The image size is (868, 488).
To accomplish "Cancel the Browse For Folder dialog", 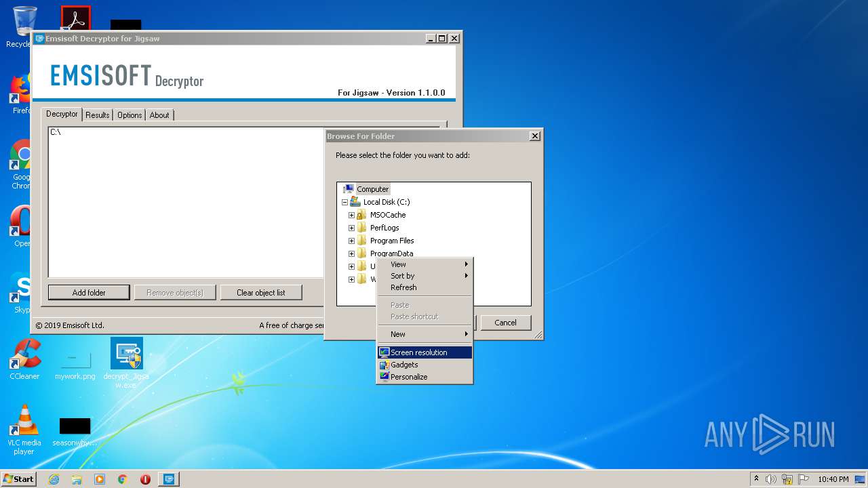I will point(506,323).
